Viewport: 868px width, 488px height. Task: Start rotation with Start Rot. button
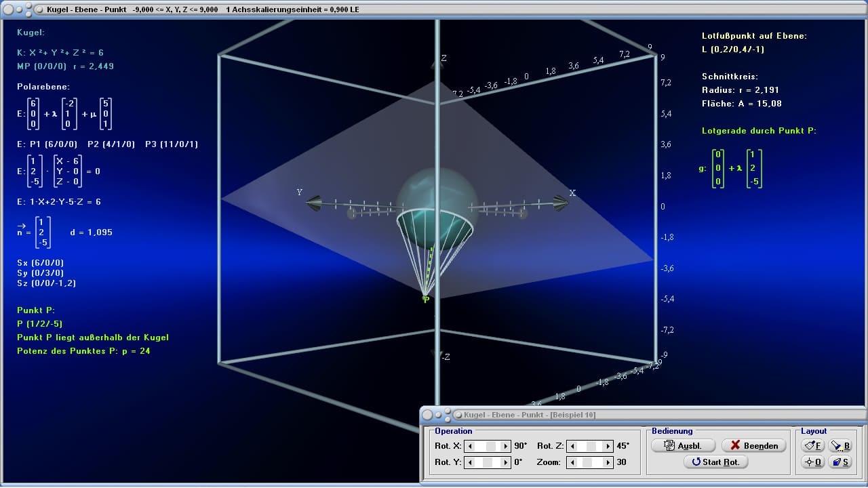click(716, 462)
